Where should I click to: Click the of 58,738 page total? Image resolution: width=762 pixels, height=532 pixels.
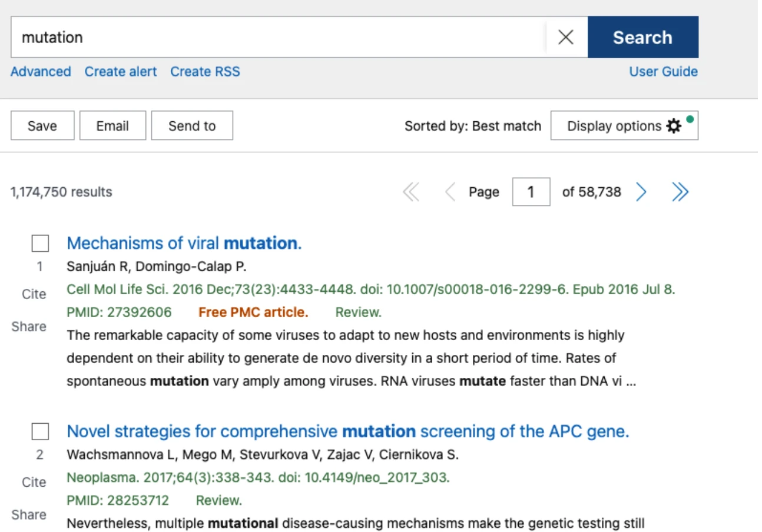pyautogui.click(x=592, y=192)
